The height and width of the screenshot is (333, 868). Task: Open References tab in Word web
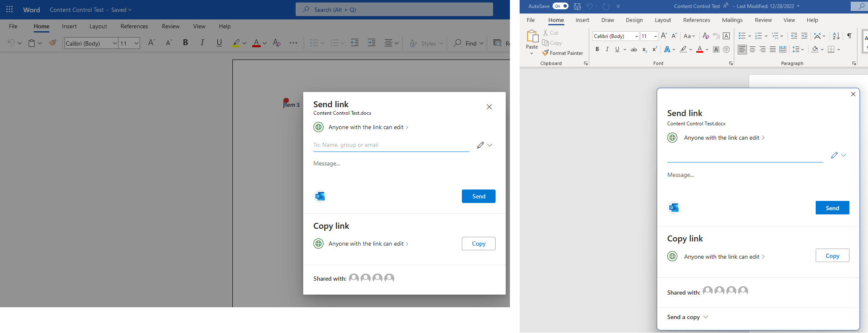(x=134, y=26)
